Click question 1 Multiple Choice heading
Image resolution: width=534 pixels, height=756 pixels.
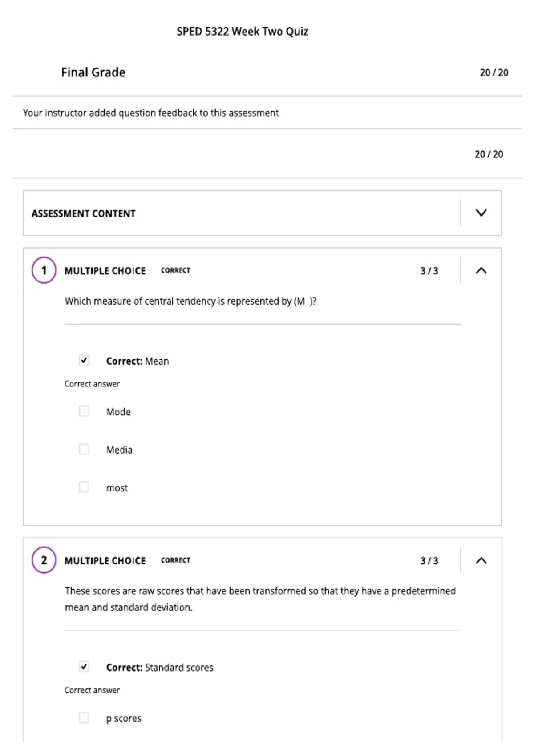pos(105,271)
